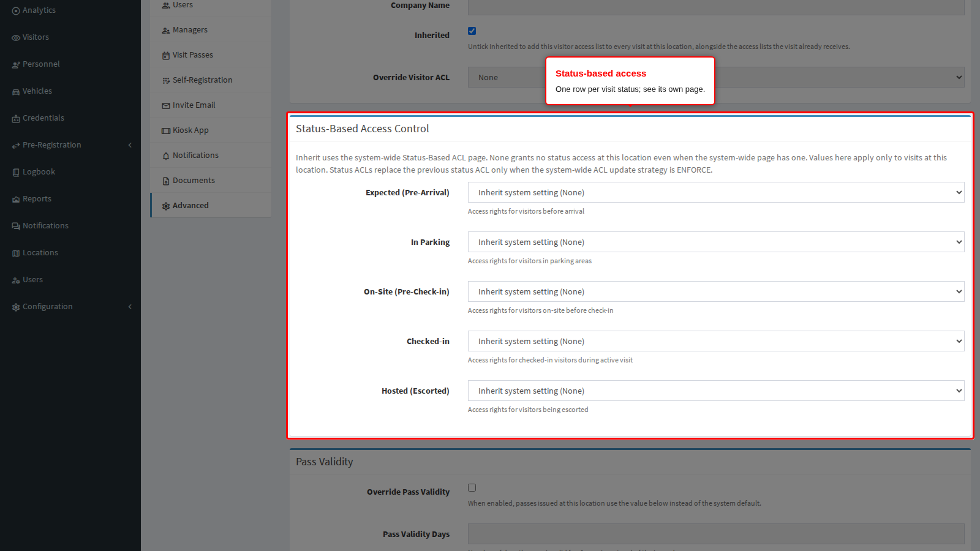Open the On-Site (Pre-Check-in) dropdown
Image resolution: width=980 pixels, height=551 pixels.
point(716,291)
